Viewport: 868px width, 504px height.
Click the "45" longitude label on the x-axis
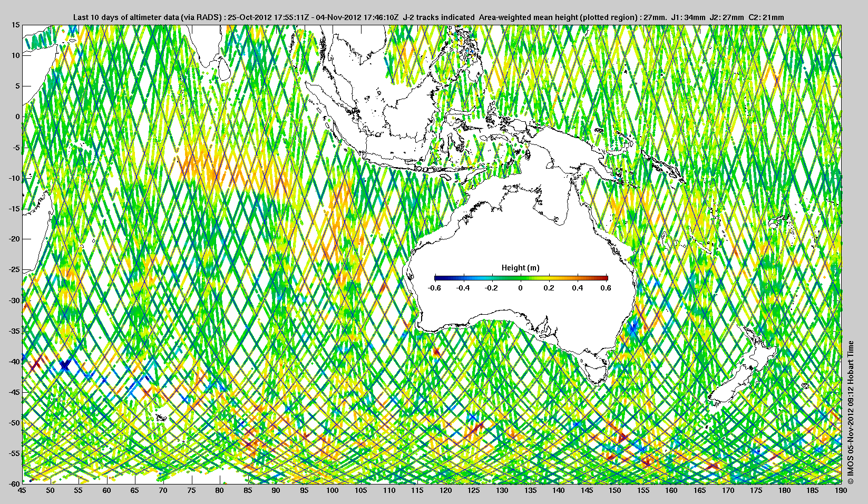pyautogui.click(x=22, y=490)
